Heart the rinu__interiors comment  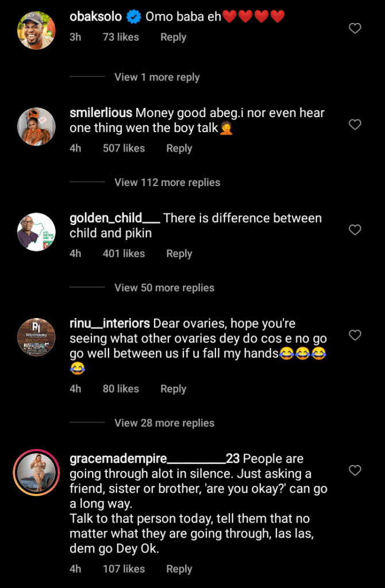pos(355,335)
